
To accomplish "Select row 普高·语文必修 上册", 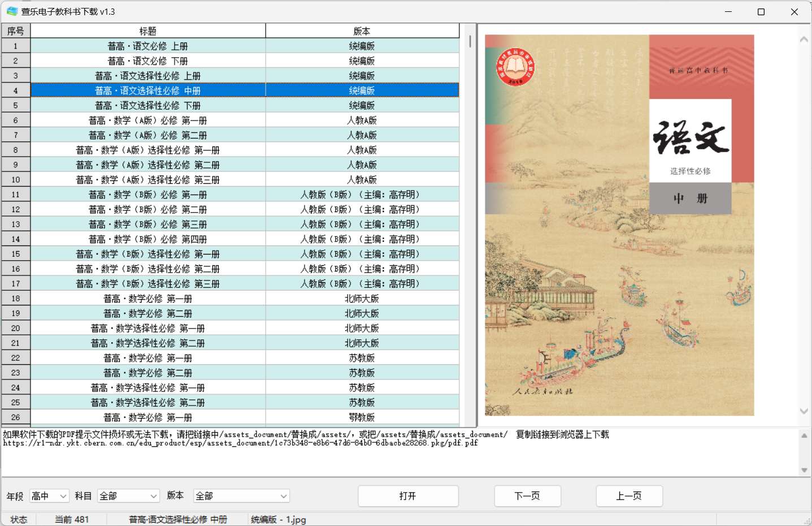I will coord(245,46).
